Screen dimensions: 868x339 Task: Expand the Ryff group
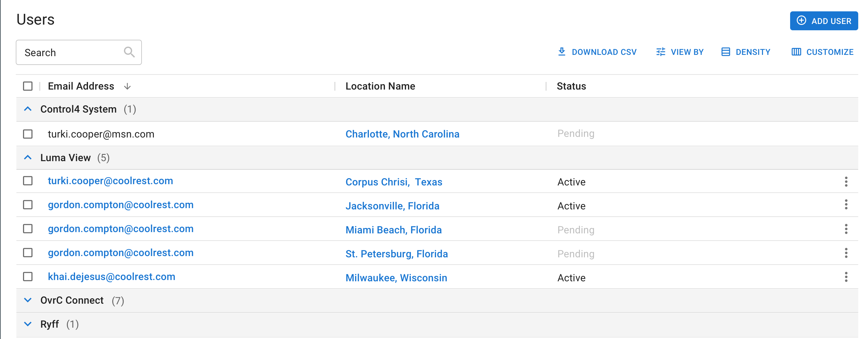[x=28, y=324]
